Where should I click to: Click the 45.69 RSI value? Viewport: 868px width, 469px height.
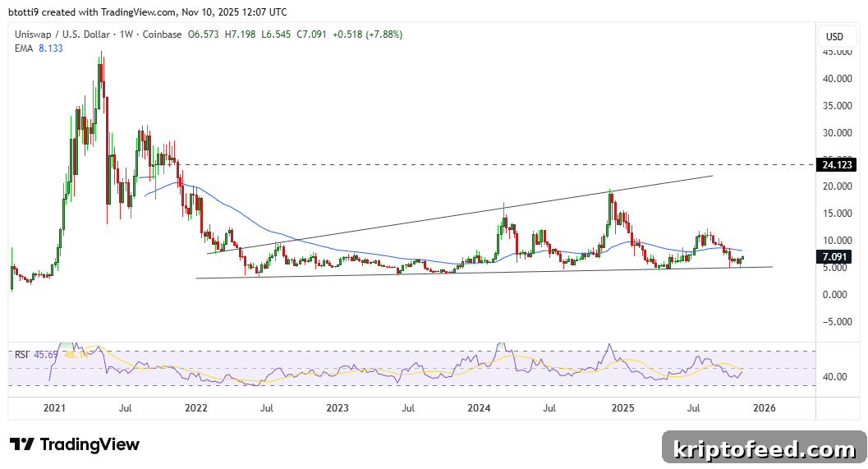[46, 354]
